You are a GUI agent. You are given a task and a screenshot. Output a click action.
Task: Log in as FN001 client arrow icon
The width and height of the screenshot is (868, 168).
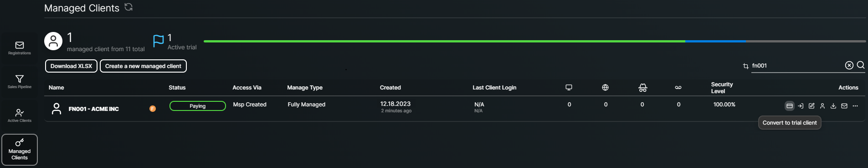801,106
